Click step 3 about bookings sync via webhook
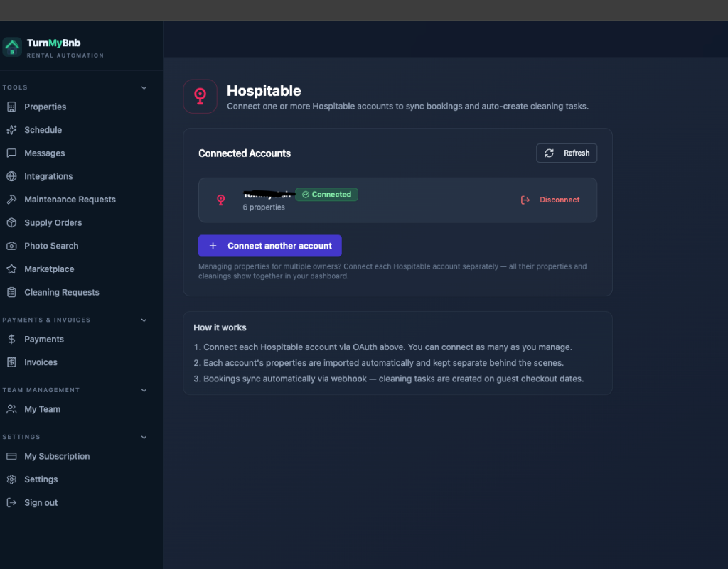Viewport: 728px width, 569px height. coord(389,379)
